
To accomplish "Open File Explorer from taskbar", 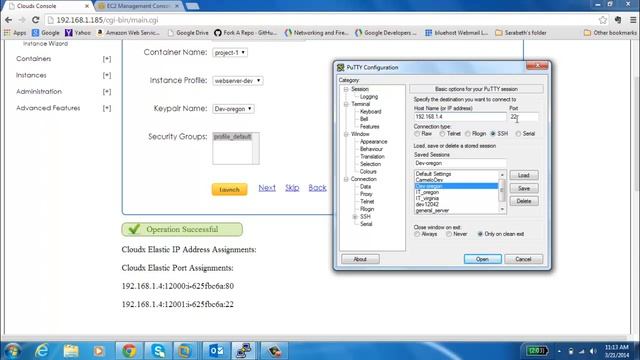I will tap(71, 351).
